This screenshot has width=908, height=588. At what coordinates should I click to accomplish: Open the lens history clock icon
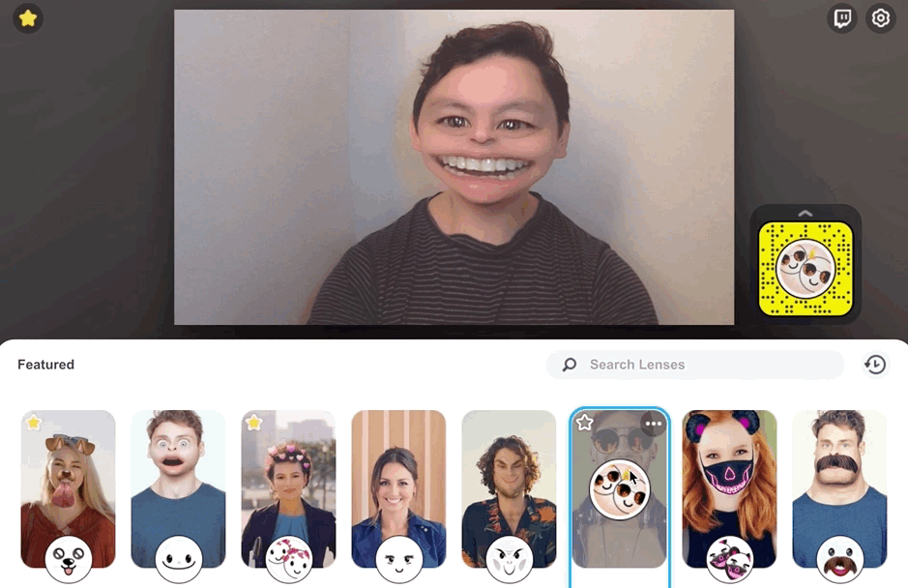coord(875,365)
